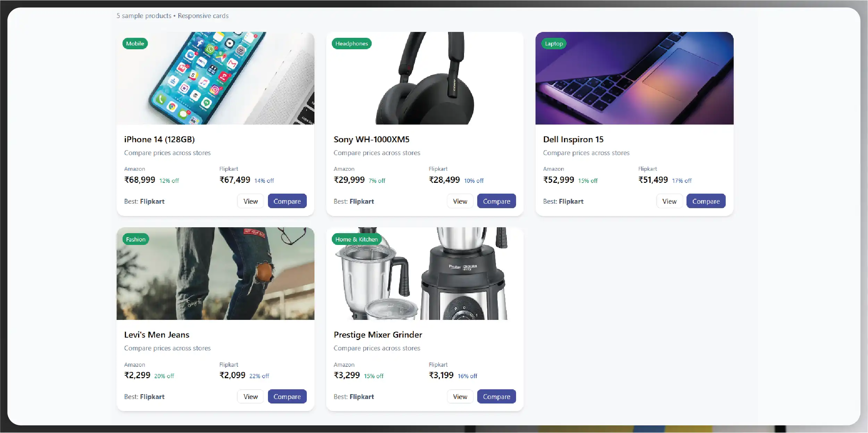Open the mixer grinder product image
Image resolution: width=868 pixels, height=433 pixels.
pos(425,273)
